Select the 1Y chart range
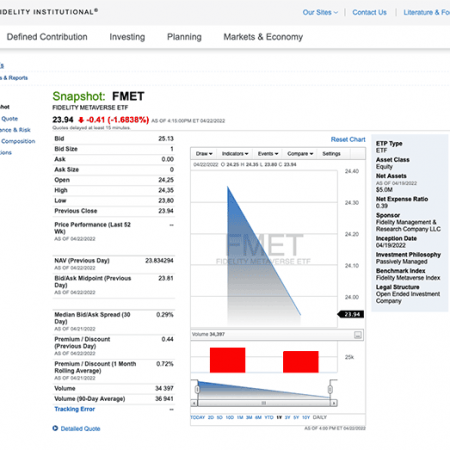This screenshot has height=450, width=450. click(279, 417)
